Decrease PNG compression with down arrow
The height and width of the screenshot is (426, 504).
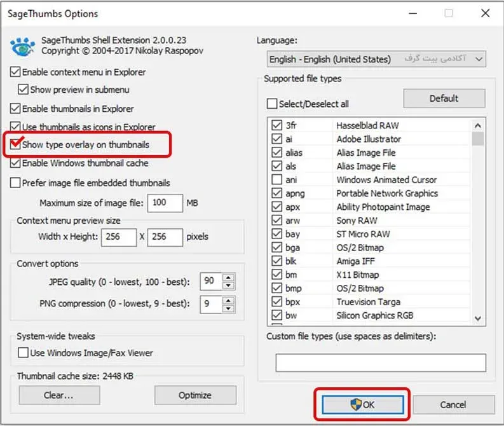click(228, 308)
